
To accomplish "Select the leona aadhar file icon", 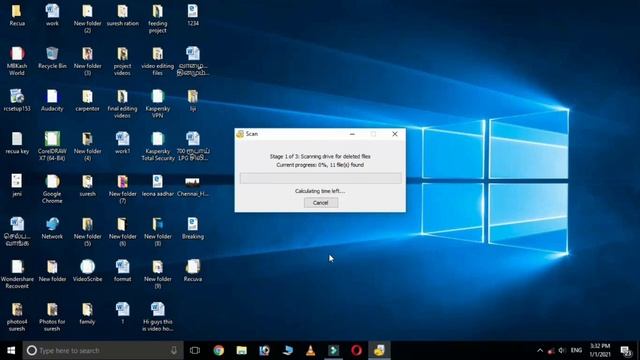I will pyautogui.click(x=158, y=185).
